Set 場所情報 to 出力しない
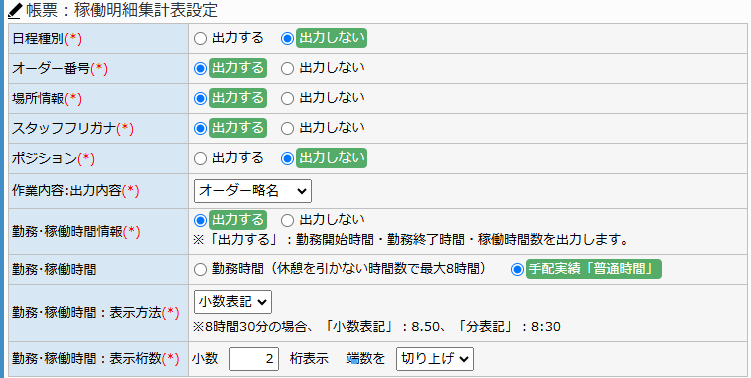 287,99
